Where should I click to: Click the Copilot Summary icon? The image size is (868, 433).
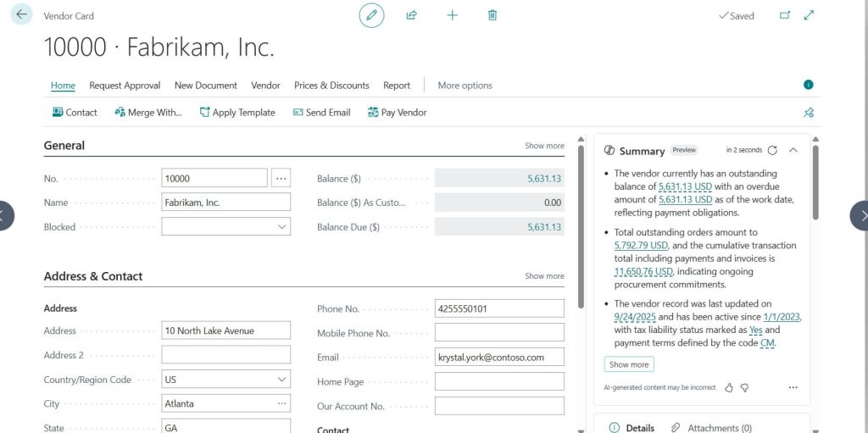(609, 151)
